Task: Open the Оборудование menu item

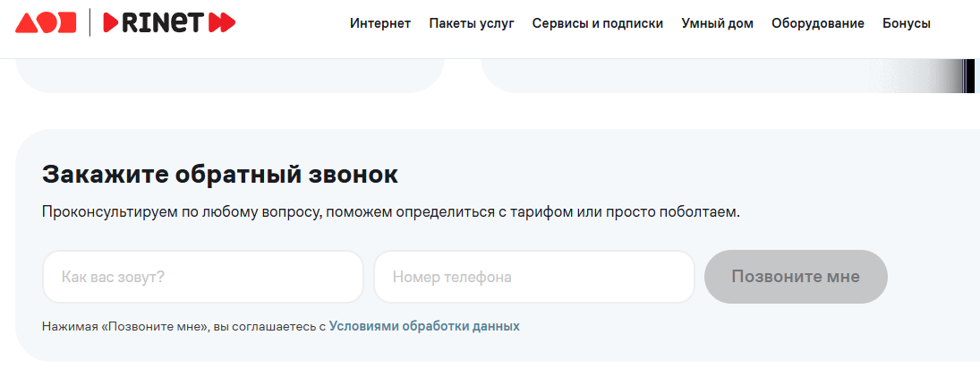Action: click(x=817, y=23)
